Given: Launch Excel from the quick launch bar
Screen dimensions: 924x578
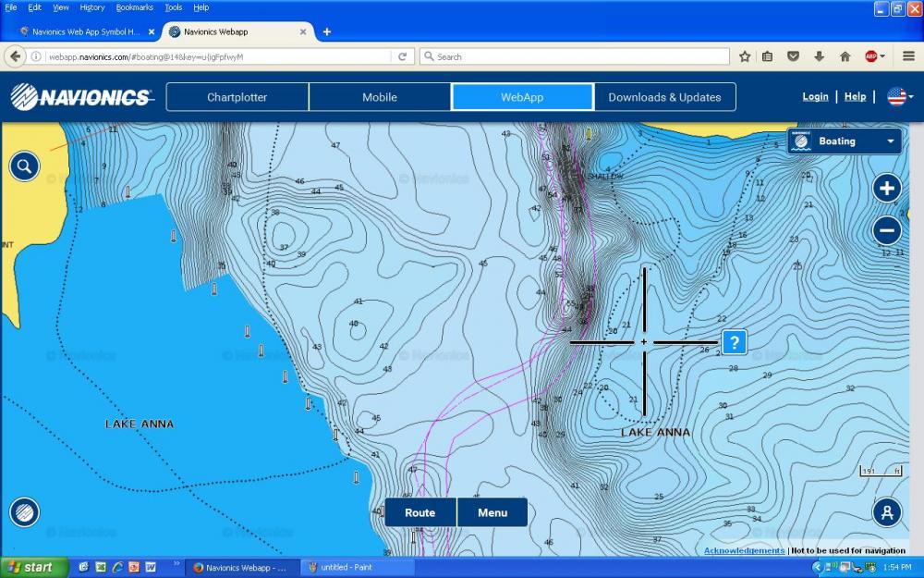Looking at the screenshot, I should pos(101,568).
